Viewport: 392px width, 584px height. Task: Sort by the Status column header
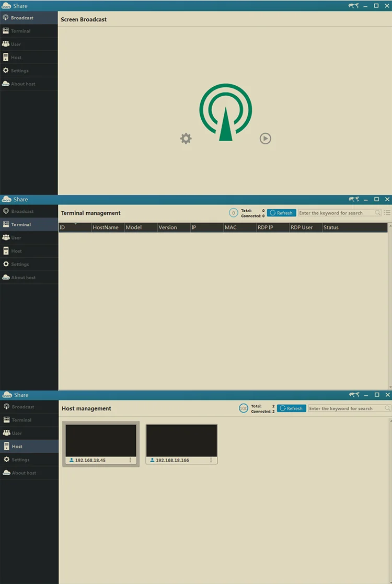[x=355, y=227]
